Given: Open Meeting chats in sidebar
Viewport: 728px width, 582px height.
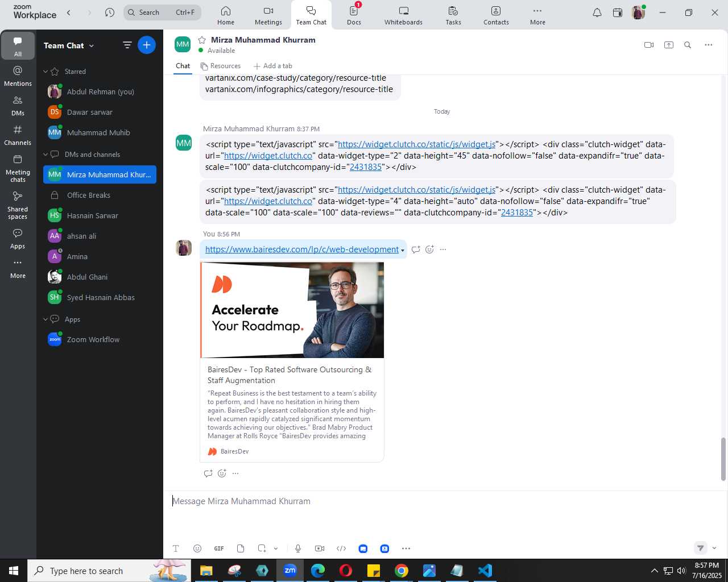Looking at the screenshot, I should [x=18, y=168].
